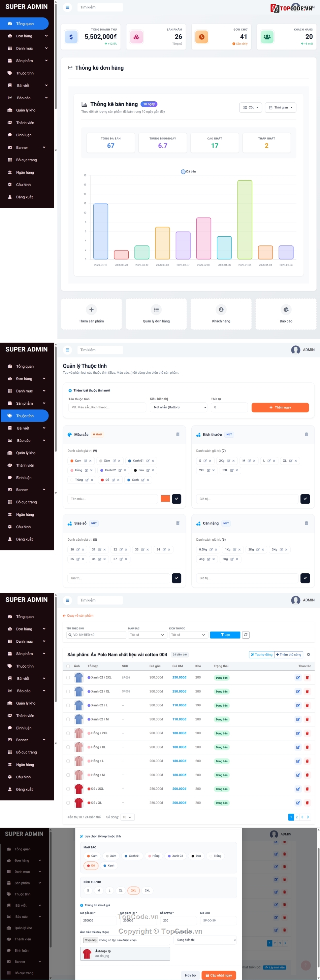320x980 pixels.
Task: Confirm new value with Size số checkmark button
Action: 177,578
